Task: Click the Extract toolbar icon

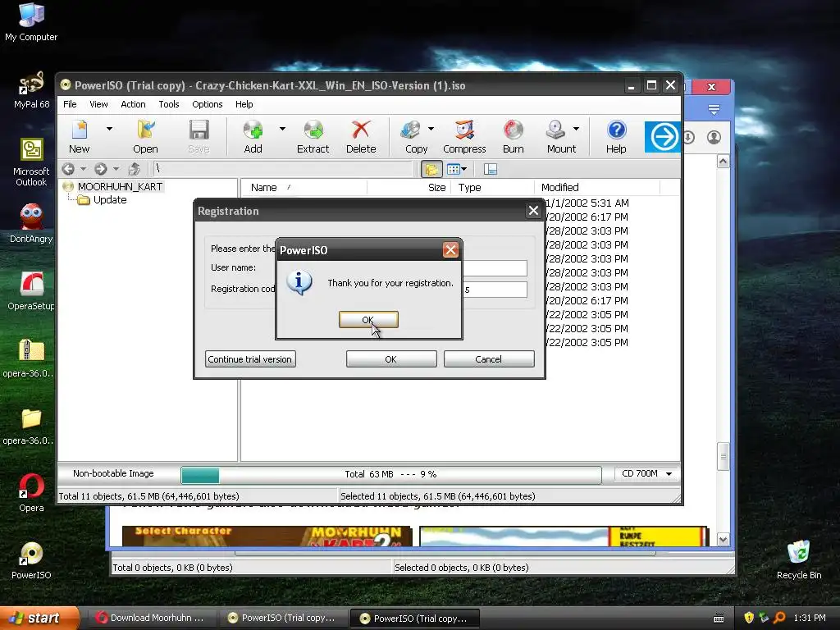Action: (313, 137)
